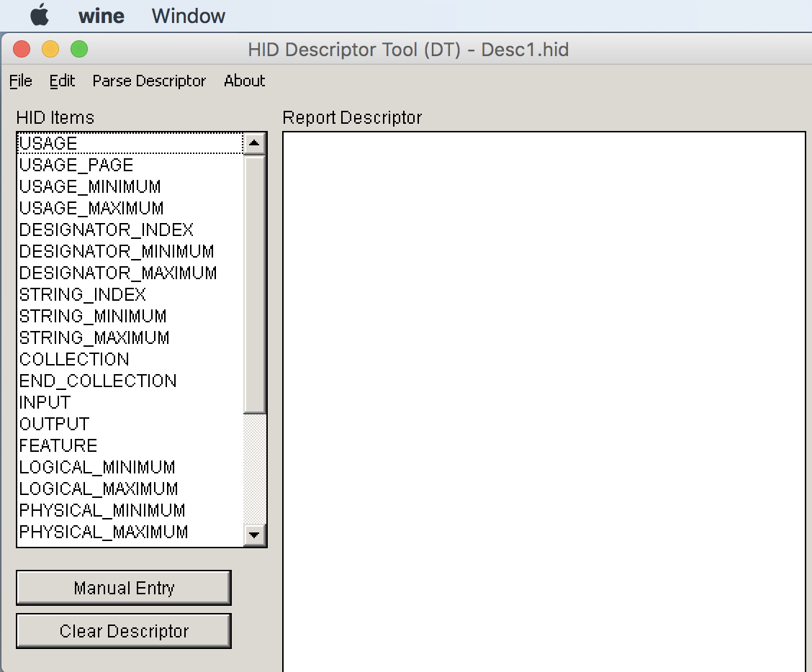
Task: Open the Window menu in the menu bar
Action: 188,15
